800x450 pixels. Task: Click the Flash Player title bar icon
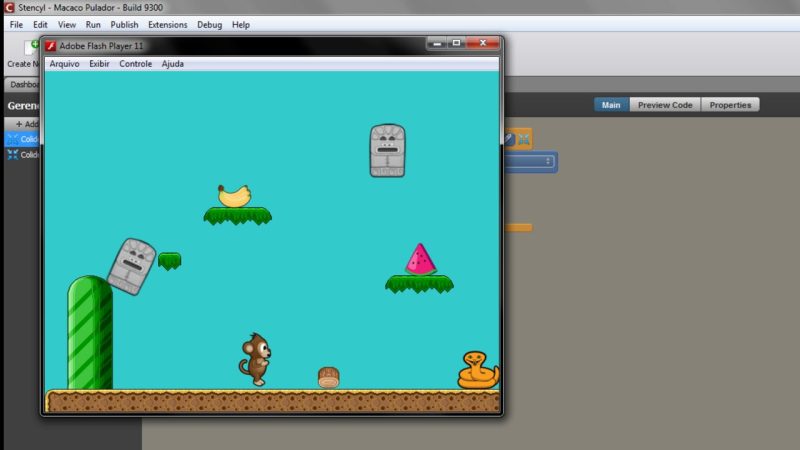click(x=51, y=46)
